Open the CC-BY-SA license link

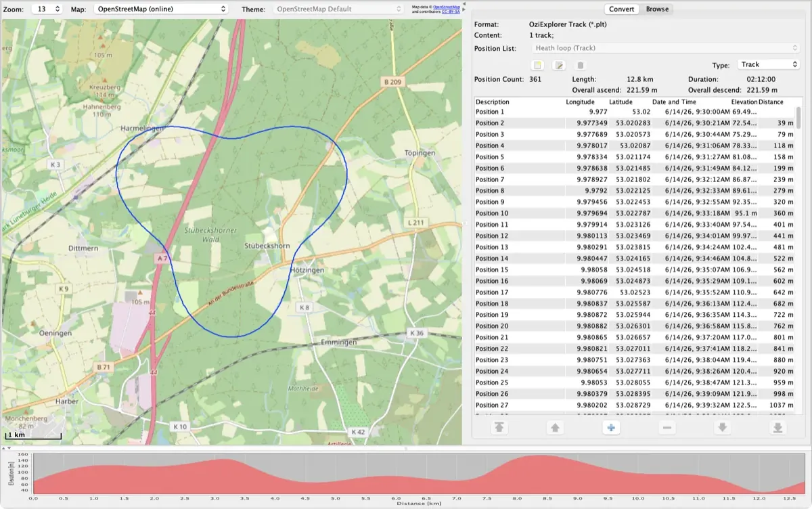pos(451,12)
